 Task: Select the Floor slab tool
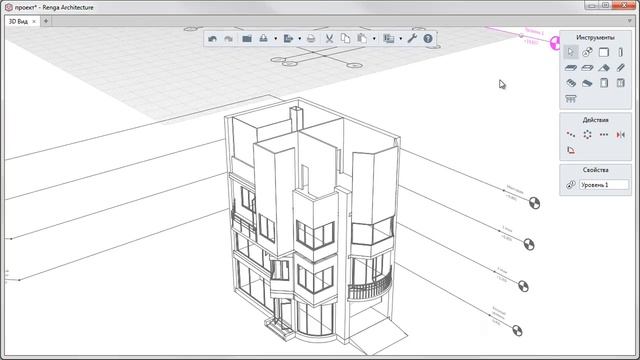[571, 68]
